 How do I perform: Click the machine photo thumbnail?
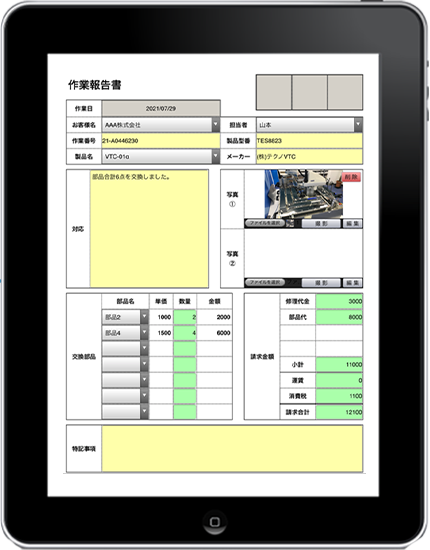[303, 194]
